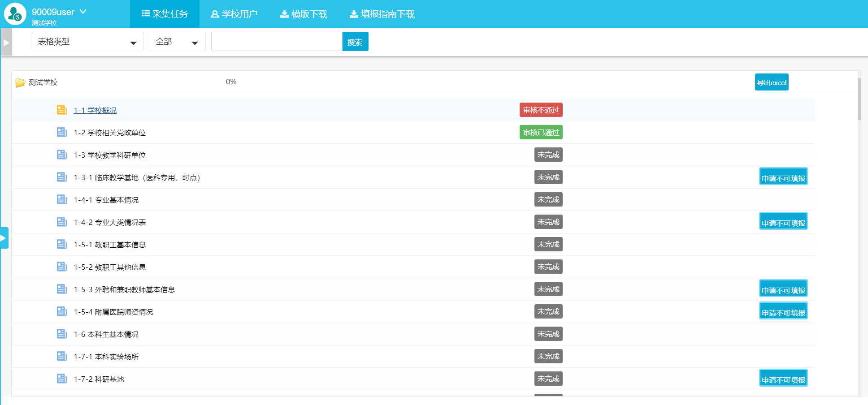Click the 测试学校 folder icon
Screen dimensions: 868x405
(20, 82)
